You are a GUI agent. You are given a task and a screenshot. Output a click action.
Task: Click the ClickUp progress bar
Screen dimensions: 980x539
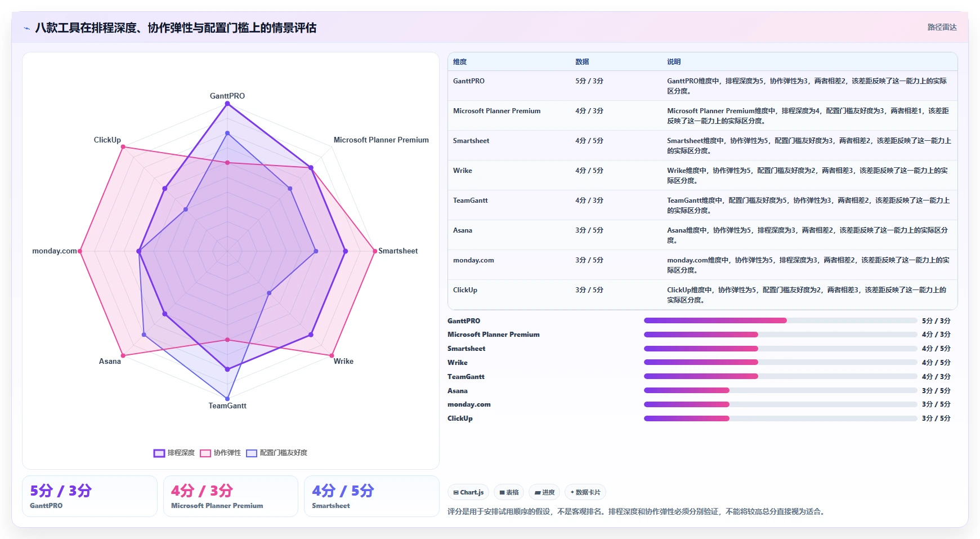coord(780,418)
